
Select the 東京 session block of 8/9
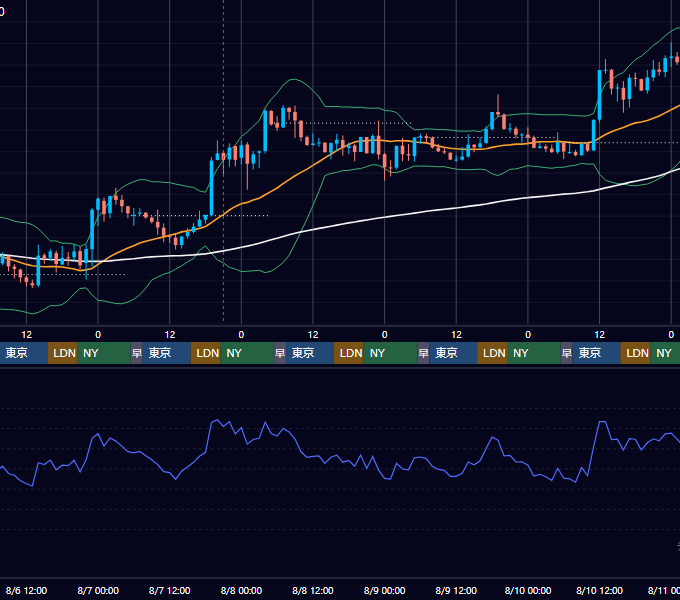coord(453,353)
